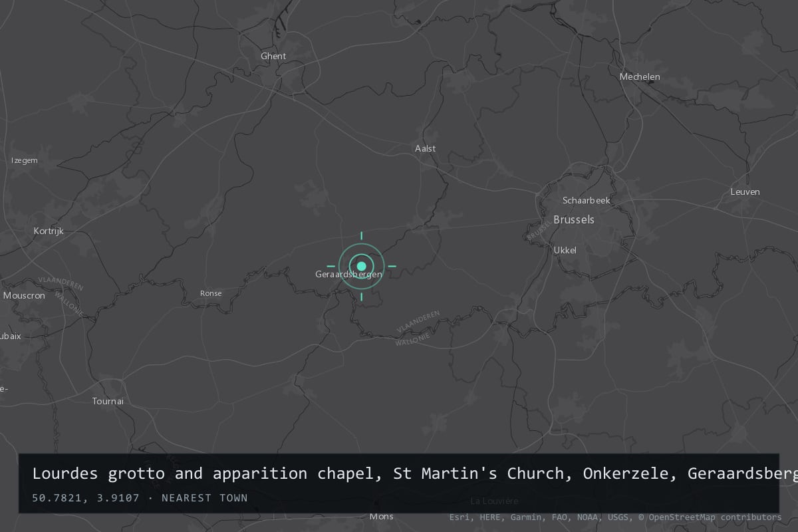Click the Aalst town label
The height and width of the screenshot is (532, 798).
(426, 148)
